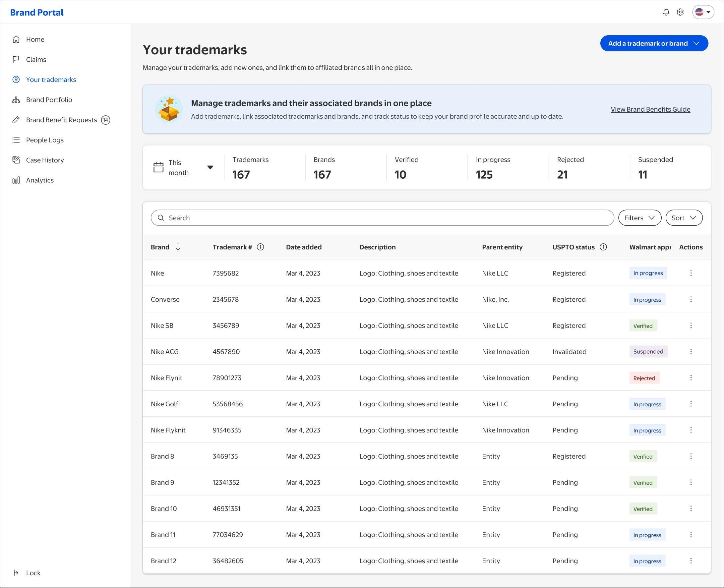Image resolution: width=724 pixels, height=588 pixels.
Task: Click the trademark Search field
Action: coord(382,218)
